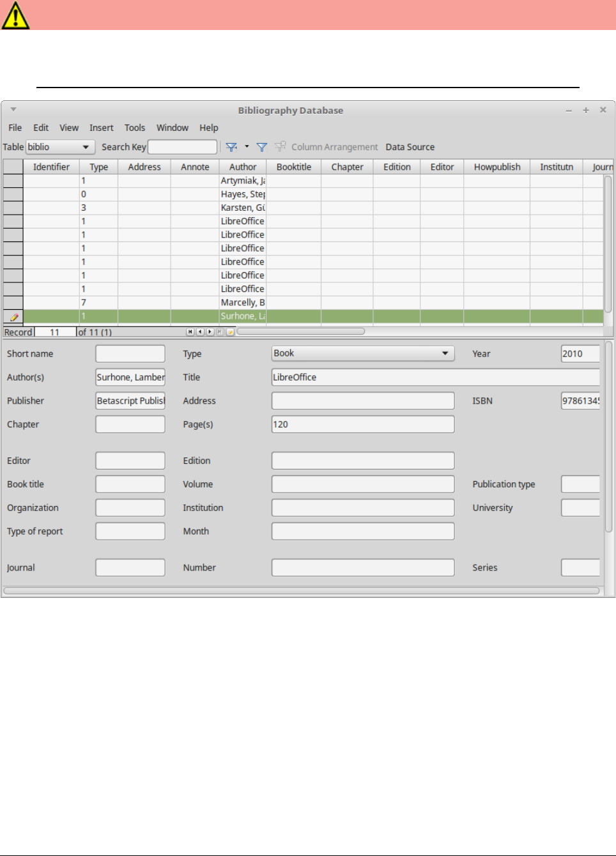Expand the Table biblio dropdown
The width and height of the screenshot is (616, 856).
click(x=85, y=147)
